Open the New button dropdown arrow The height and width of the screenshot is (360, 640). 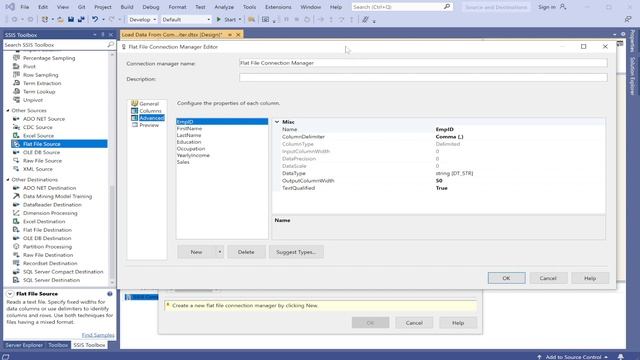pyautogui.click(x=220, y=252)
